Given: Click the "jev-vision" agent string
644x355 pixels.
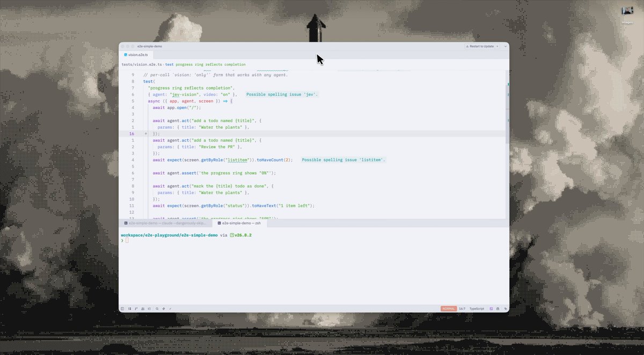Looking at the screenshot, I should click(x=184, y=94).
